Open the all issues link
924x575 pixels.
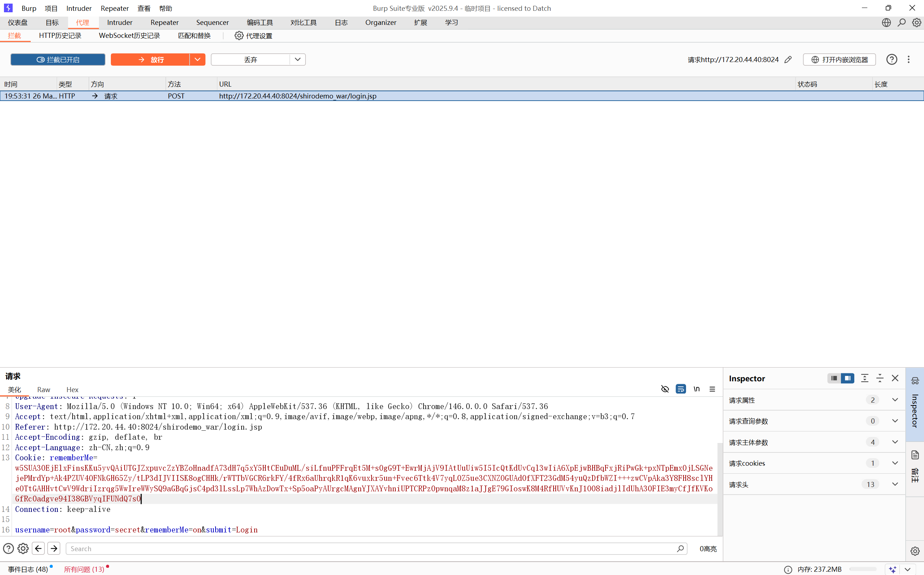tap(84, 569)
